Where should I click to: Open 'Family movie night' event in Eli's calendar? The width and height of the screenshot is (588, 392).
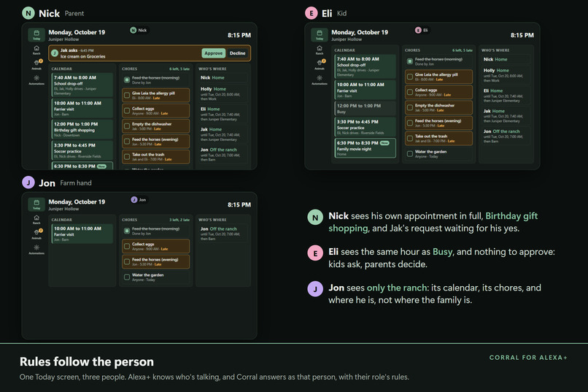[x=365, y=148]
